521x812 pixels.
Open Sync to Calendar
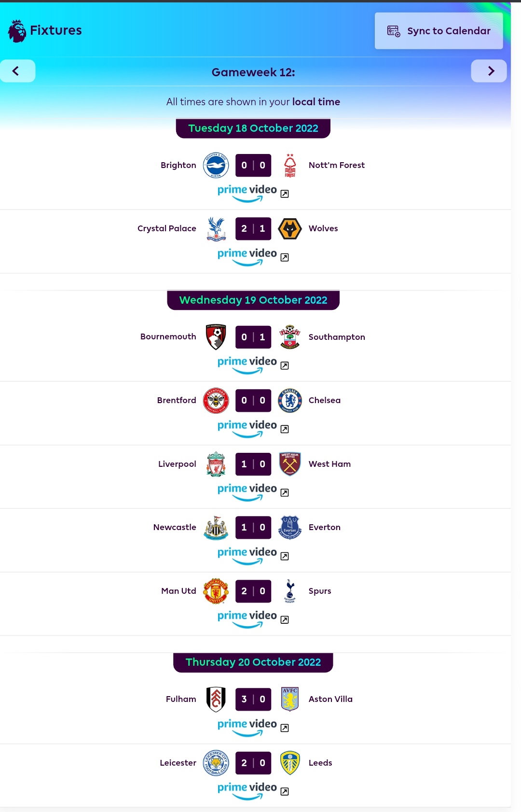[439, 31]
